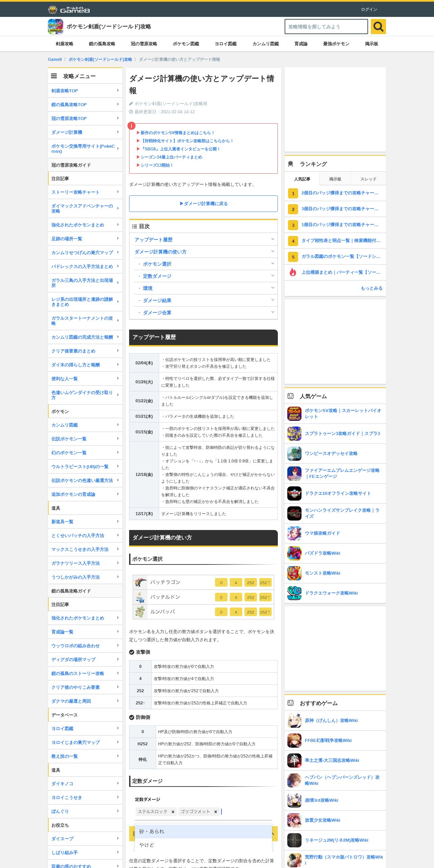Expand ポケモン選択 contents entry chevron
This screenshot has width=434, height=868.
click(272, 264)
